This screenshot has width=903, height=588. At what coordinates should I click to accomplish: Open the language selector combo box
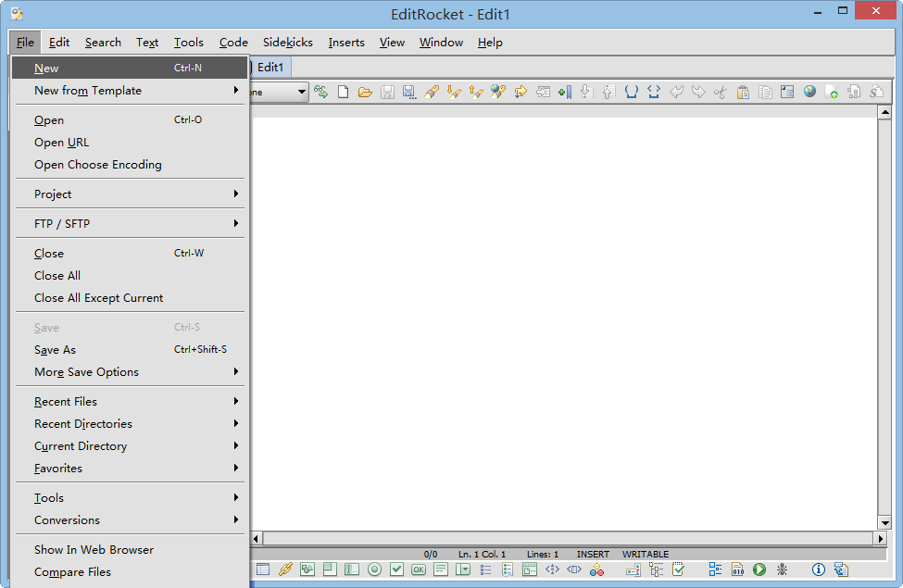point(302,92)
